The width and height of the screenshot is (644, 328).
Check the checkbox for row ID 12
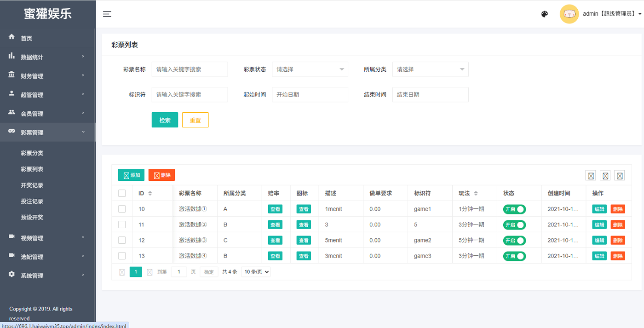[122, 240]
